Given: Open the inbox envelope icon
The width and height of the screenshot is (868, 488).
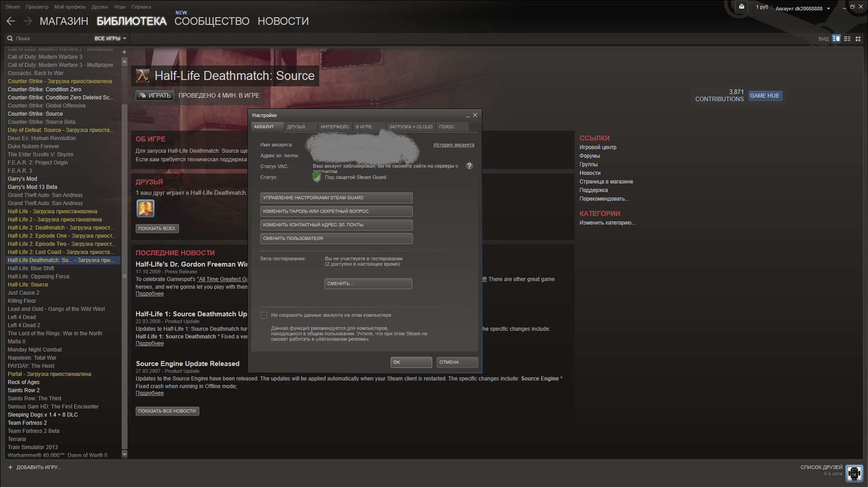Looking at the screenshot, I should tap(741, 7).
